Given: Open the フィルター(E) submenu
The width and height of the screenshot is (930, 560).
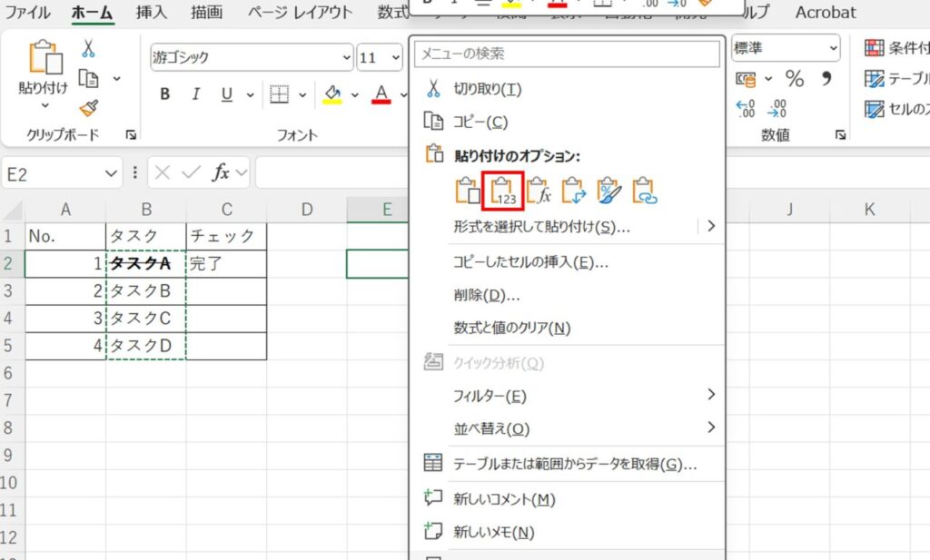Looking at the screenshot, I should tap(567, 395).
